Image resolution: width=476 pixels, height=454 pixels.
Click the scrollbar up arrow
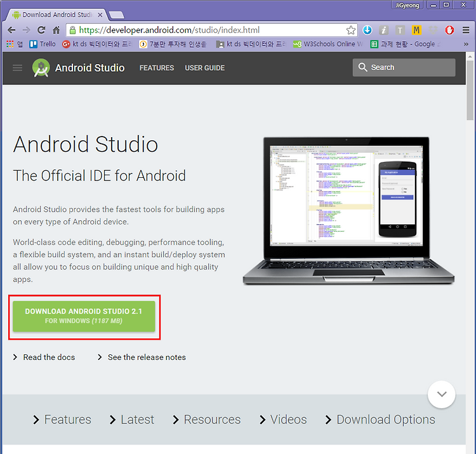pos(470,57)
